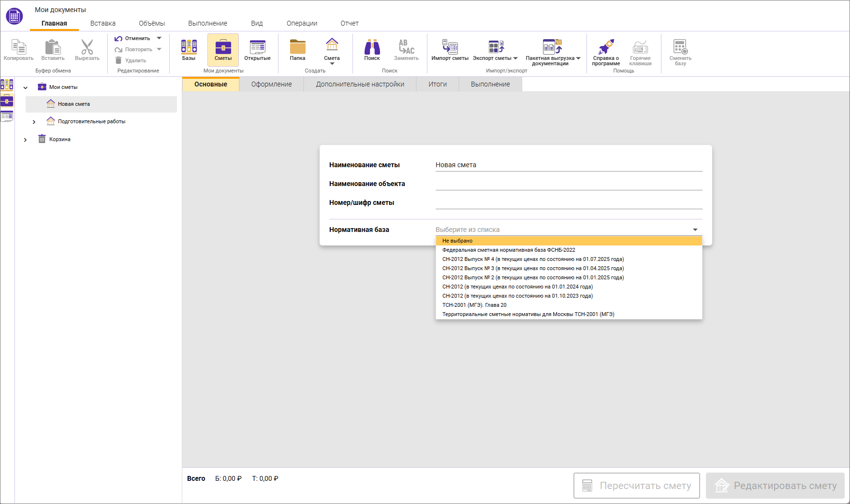
Task: Click the Импорт сметы icon
Action: pyautogui.click(x=450, y=47)
